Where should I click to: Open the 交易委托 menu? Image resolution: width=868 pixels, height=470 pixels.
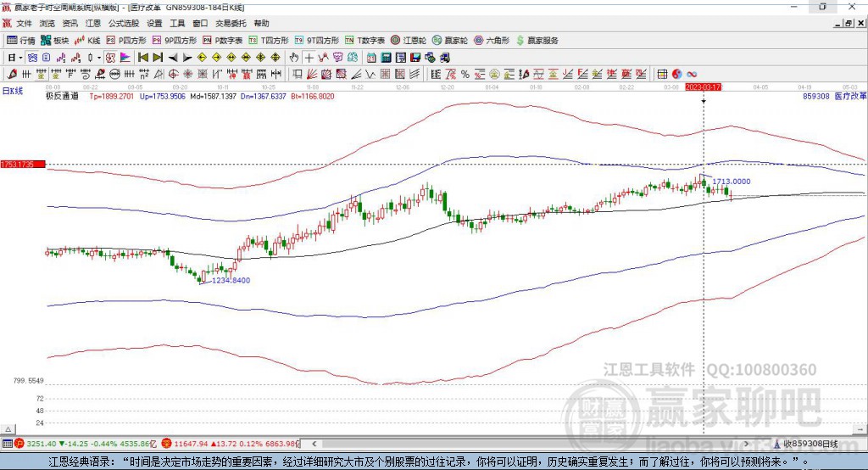(231, 23)
